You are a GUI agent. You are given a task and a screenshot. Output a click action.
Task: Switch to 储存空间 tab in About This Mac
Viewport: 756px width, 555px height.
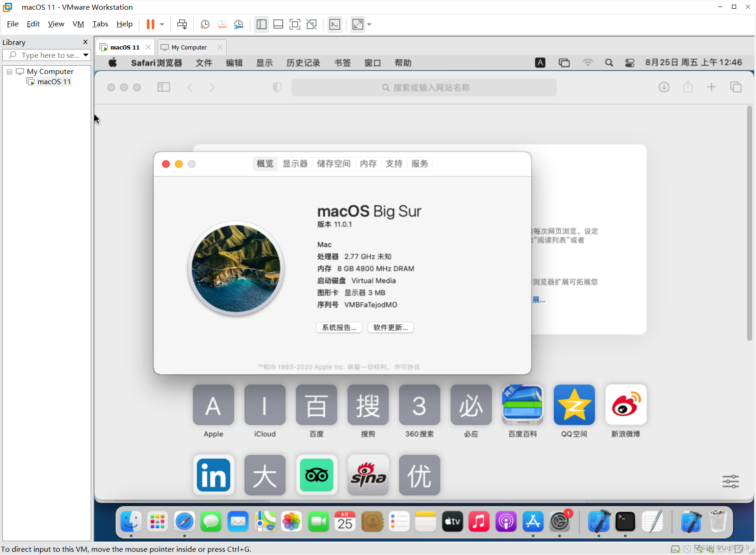click(x=333, y=164)
